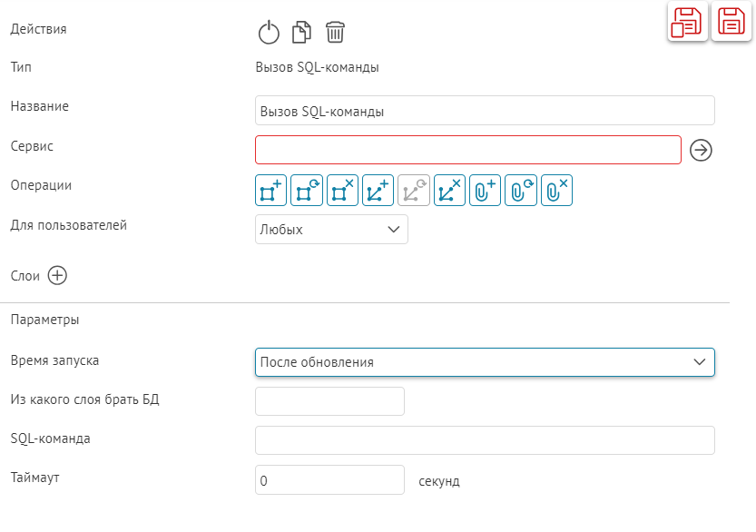The width and height of the screenshot is (756, 532).
Task: Toggle the add attachment operation
Action: coord(486,191)
